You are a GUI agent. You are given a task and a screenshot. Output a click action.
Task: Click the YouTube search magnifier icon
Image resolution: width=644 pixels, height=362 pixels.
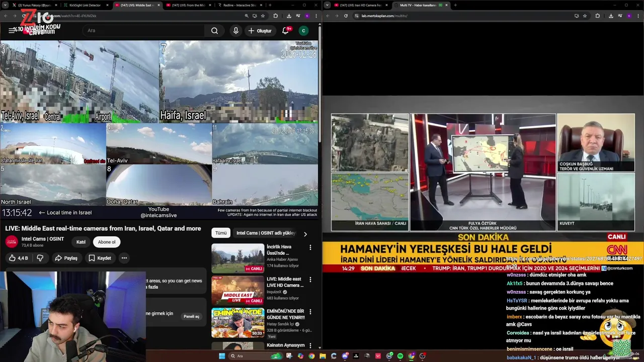214,31
